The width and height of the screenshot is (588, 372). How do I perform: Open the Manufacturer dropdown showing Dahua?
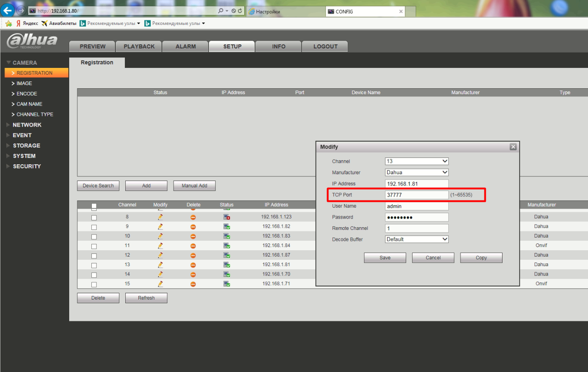(x=417, y=172)
